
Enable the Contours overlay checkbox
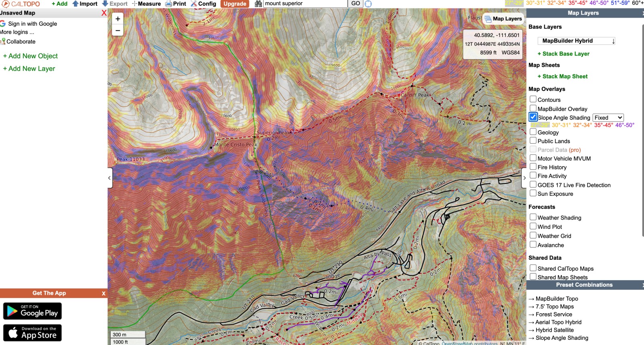coord(533,99)
